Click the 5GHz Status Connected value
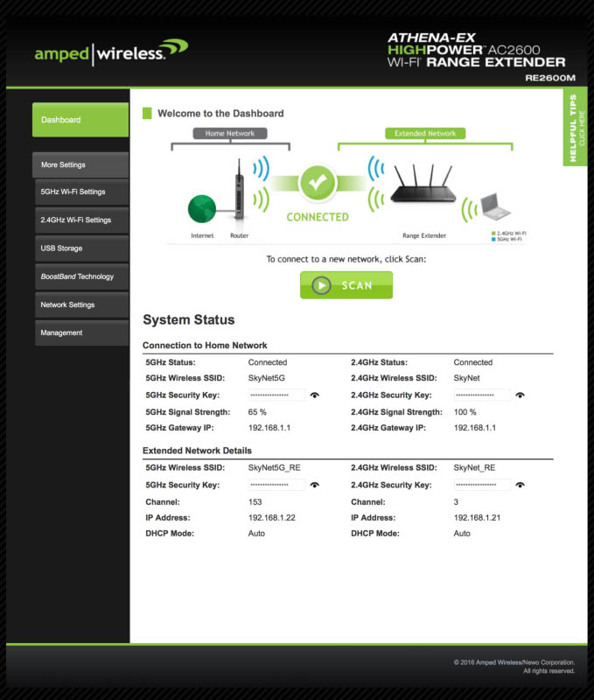 (268, 362)
